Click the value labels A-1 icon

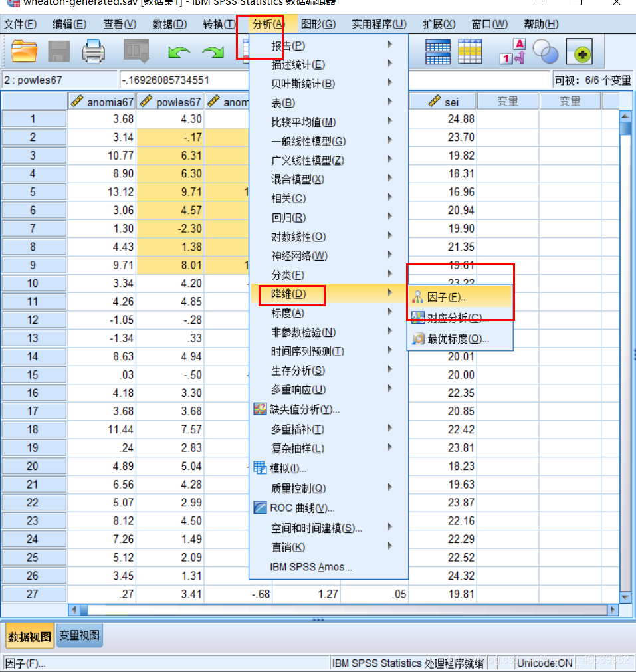(x=512, y=51)
